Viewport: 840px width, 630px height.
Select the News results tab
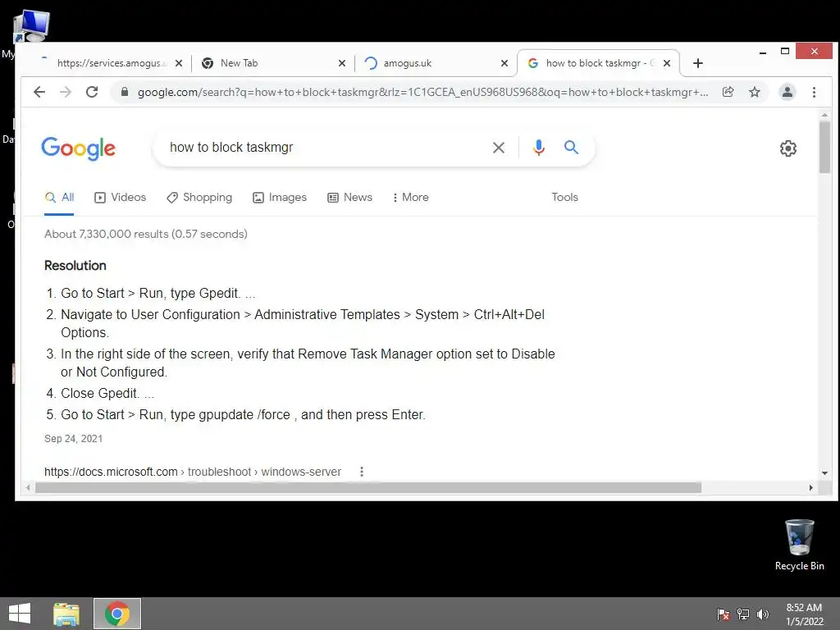[x=349, y=197]
